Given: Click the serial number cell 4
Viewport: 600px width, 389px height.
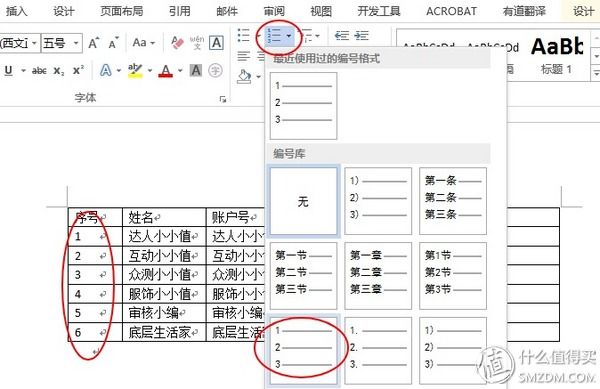Looking at the screenshot, I should click(95, 294).
